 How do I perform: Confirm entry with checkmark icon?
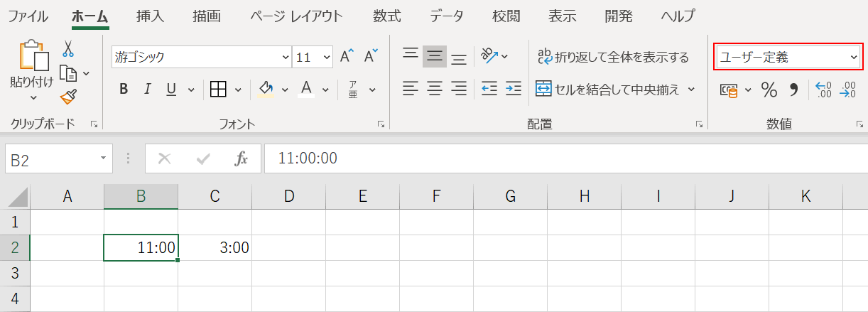coord(203,158)
